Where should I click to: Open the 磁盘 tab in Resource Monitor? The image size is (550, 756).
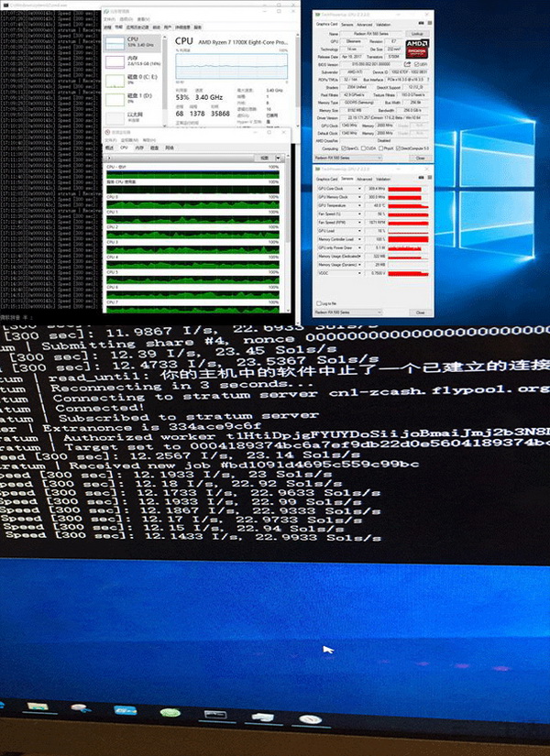154,148
